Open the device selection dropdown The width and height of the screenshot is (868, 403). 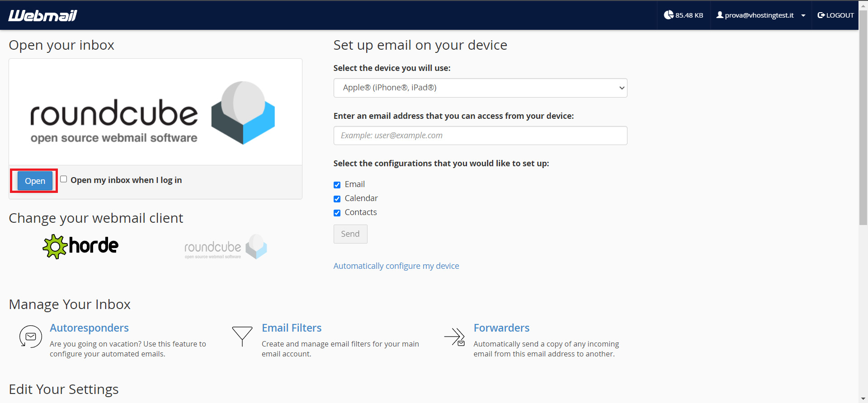pyautogui.click(x=480, y=88)
